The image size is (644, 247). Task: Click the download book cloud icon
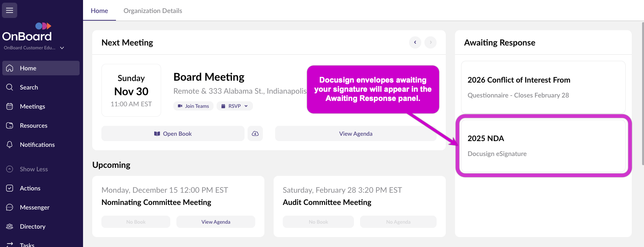point(255,133)
